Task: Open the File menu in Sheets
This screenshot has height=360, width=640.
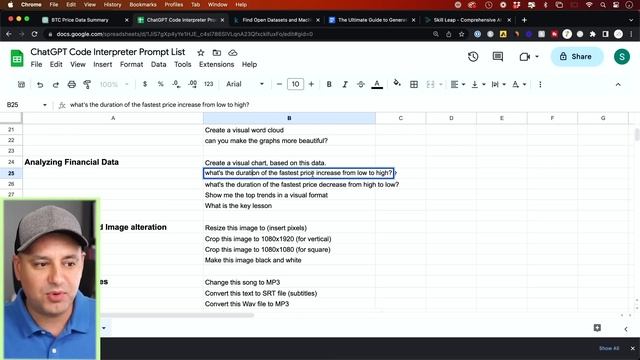Action: click(36, 64)
